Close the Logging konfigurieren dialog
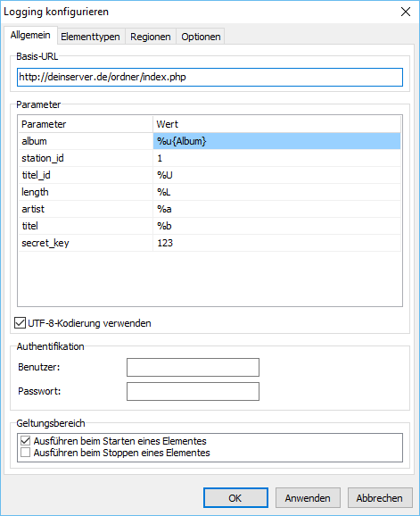420x516 pixels. tap(406, 12)
